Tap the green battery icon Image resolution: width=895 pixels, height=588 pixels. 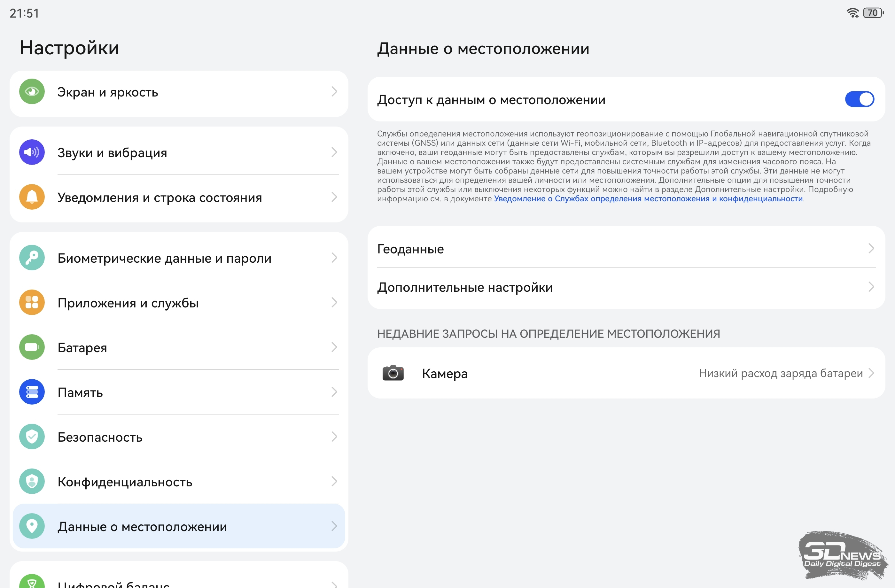[x=32, y=347]
